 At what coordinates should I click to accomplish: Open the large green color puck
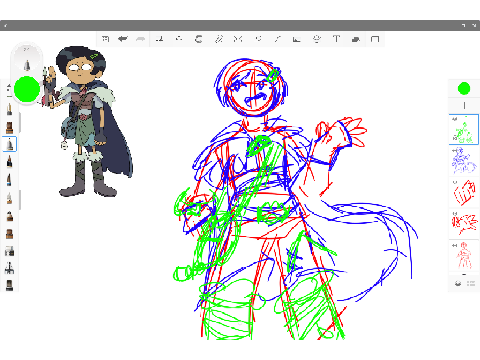click(27, 89)
